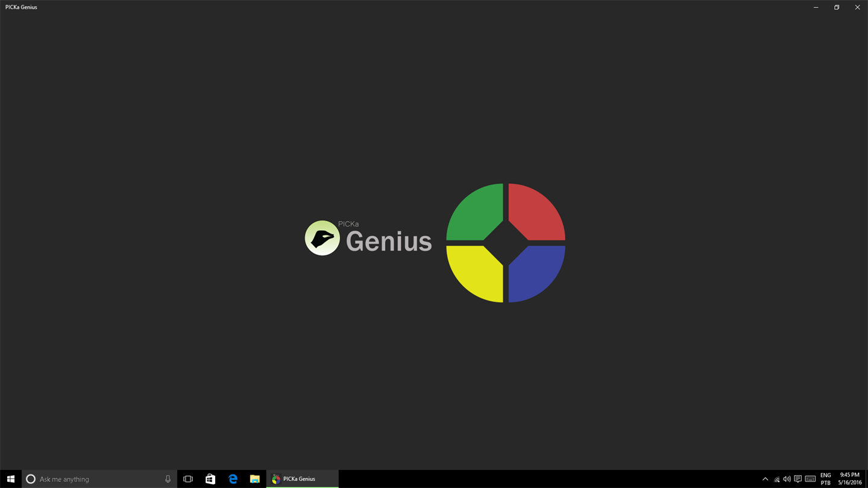Image resolution: width=868 pixels, height=488 pixels.
Task: Tap the yellow quadrant of the Genius wheel
Action: click(473, 274)
